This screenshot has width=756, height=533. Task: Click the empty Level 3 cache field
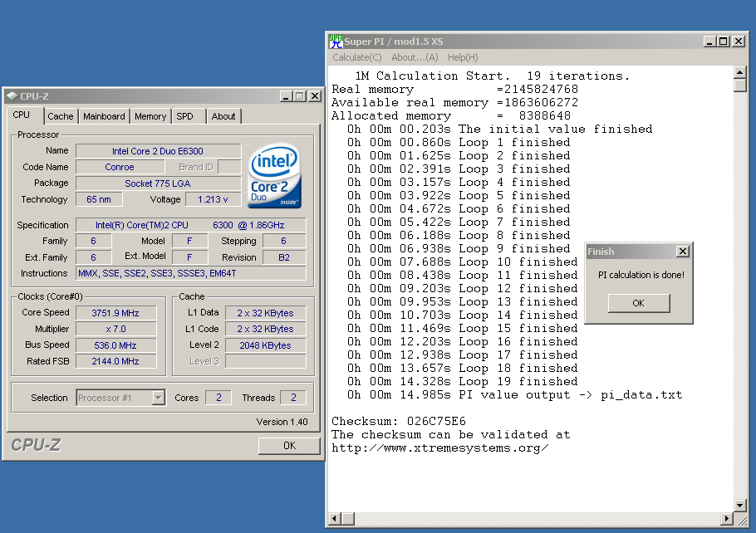point(265,361)
